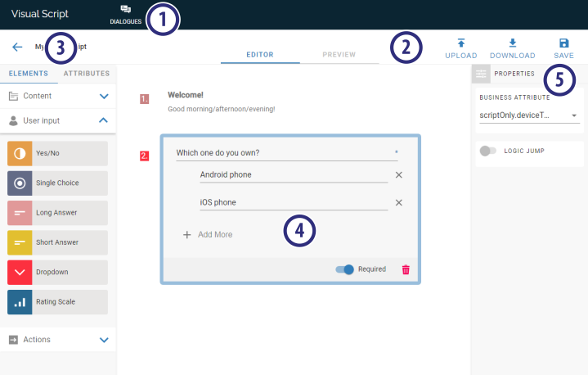Screen dimensions: 588x375
Task: Toggle the Required switch
Action: pyautogui.click(x=344, y=269)
